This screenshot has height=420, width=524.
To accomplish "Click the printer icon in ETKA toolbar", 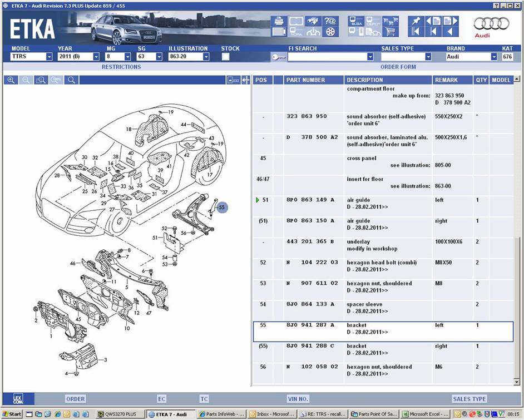I will [x=279, y=21].
